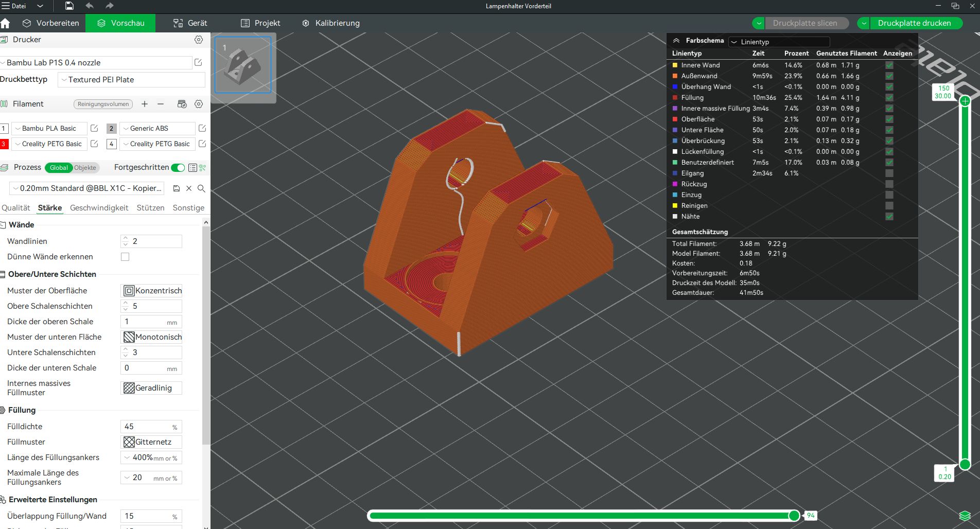Click Druckplatte drucken button
This screenshot has width=980, height=529.
point(914,23)
